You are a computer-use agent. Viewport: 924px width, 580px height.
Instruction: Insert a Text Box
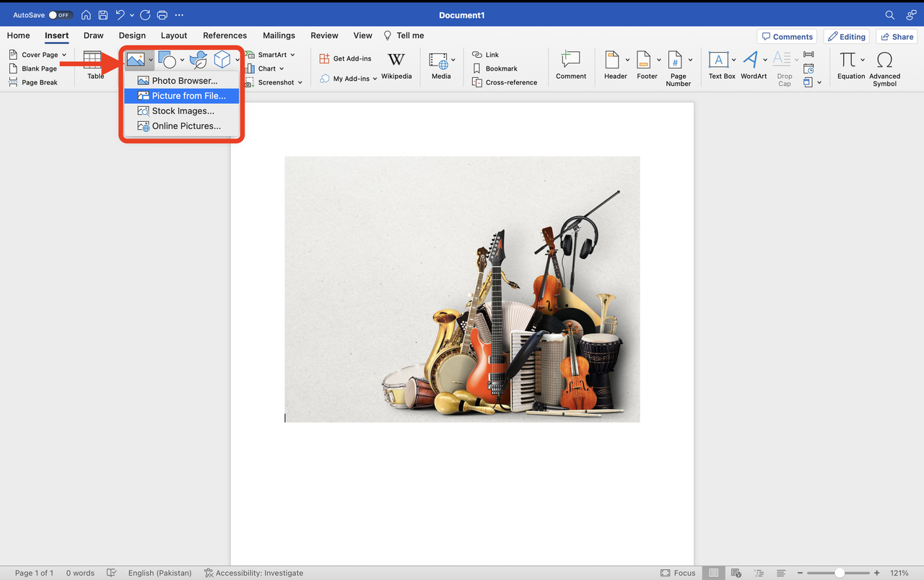(x=718, y=60)
